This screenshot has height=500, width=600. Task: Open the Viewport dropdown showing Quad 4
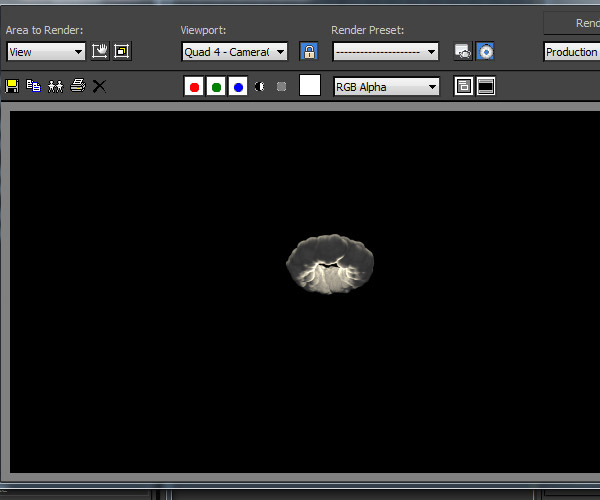[235, 52]
